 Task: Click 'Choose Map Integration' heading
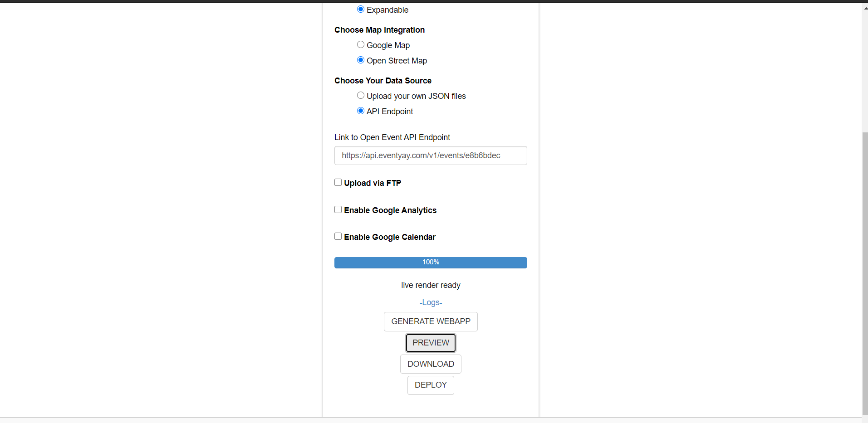[x=379, y=30]
